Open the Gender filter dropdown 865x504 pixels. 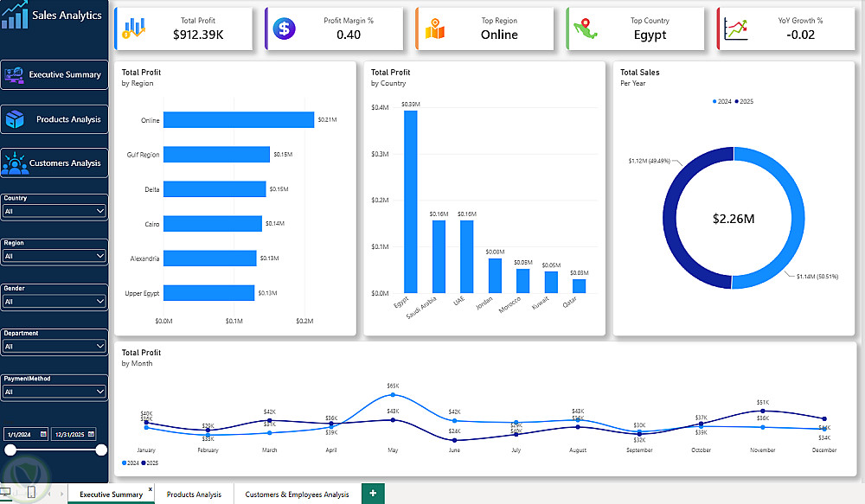(x=54, y=302)
